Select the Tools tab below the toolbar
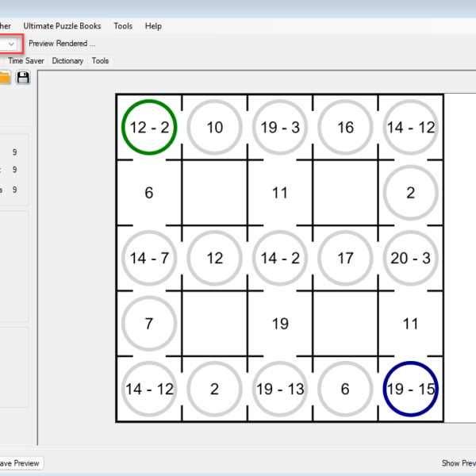The height and width of the screenshot is (476, 476). coord(101,60)
